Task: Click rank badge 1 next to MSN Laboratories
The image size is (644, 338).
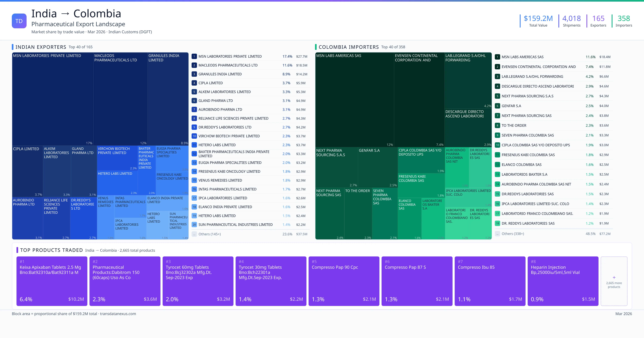Action: (x=194, y=56)
